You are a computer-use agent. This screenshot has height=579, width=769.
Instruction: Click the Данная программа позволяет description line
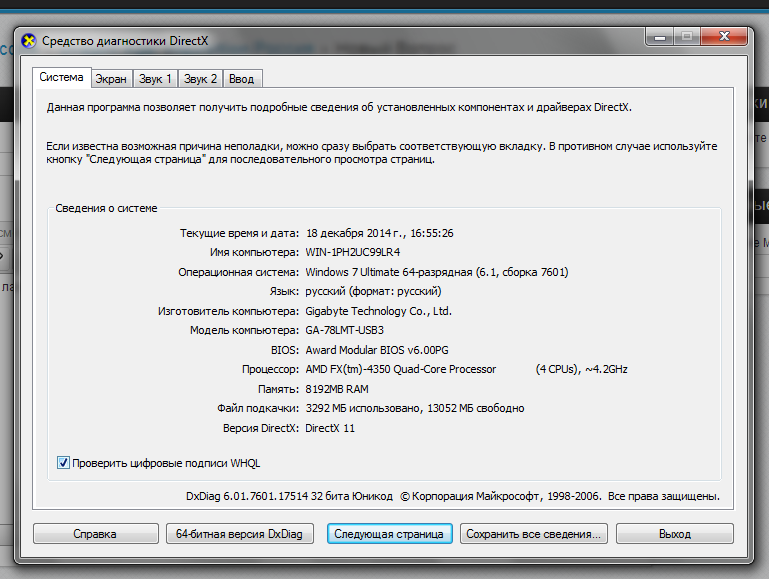click(339, 107)
